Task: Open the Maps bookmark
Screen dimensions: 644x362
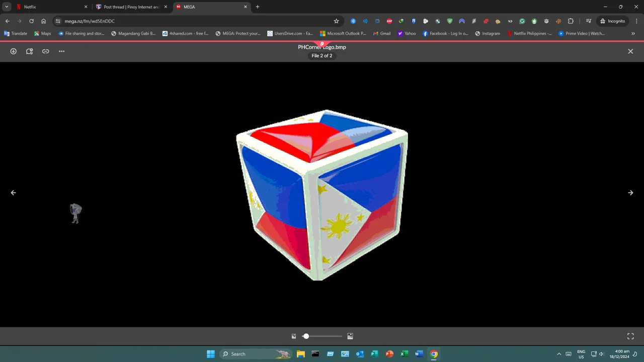Action: (43, 34)
